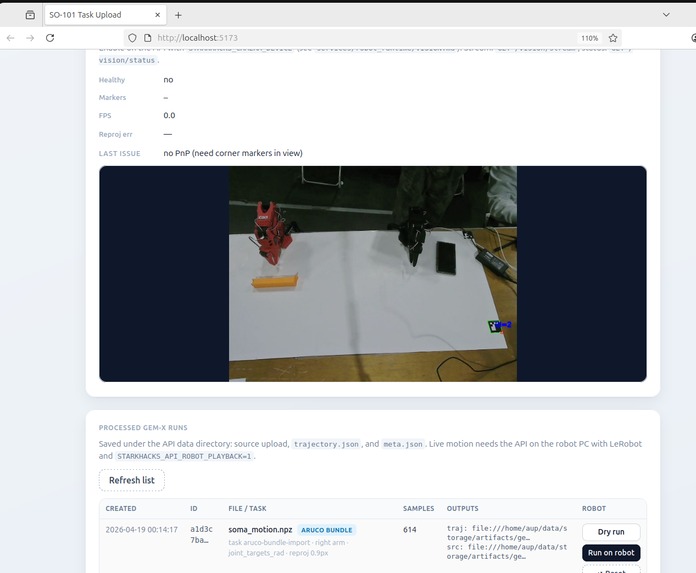Click the 'no PnP' last issue message
This screenshot has width=696, height=573.
233,153
